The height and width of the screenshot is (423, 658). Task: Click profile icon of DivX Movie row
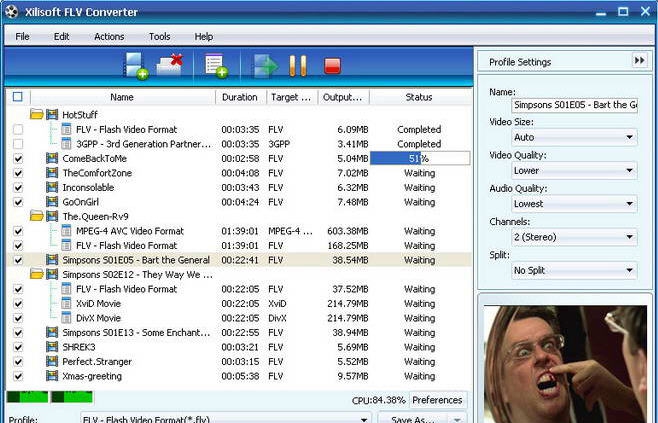(x=66, y=318)
